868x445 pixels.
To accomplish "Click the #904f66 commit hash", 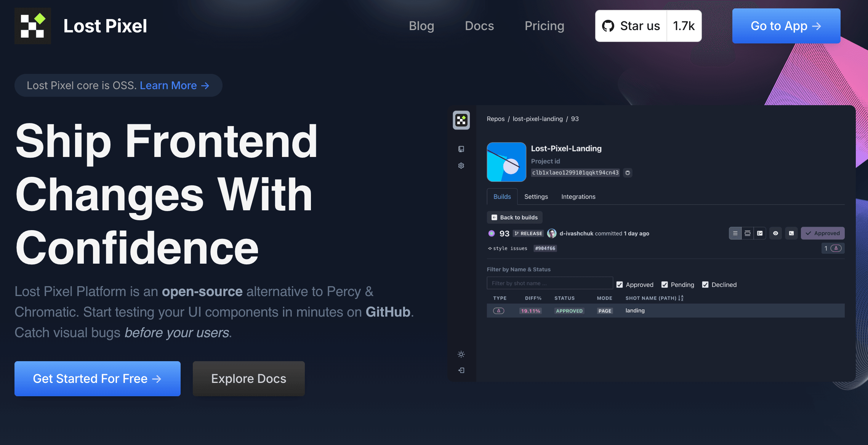I will pos(545,248).
